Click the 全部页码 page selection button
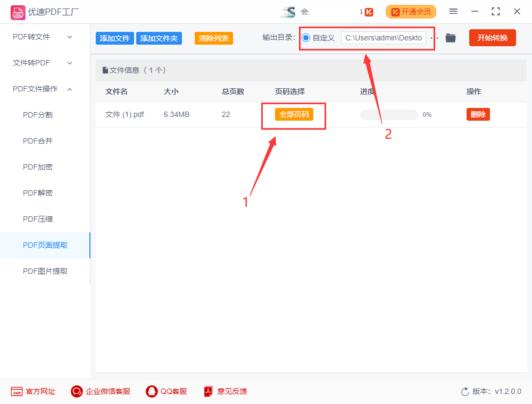The height and width of the screenshot is (404, 532). tap(294, 115)
